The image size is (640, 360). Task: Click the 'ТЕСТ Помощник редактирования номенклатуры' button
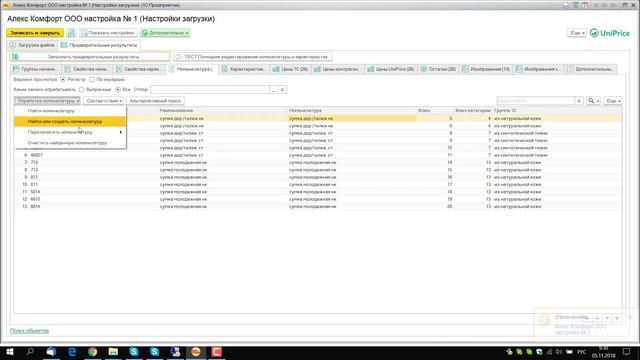[252, 57]
